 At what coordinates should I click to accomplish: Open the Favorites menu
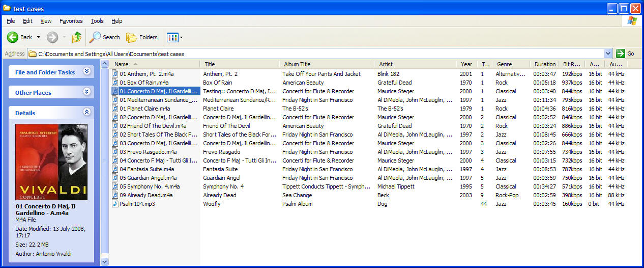pyautogui.click(x=71, y=21)
